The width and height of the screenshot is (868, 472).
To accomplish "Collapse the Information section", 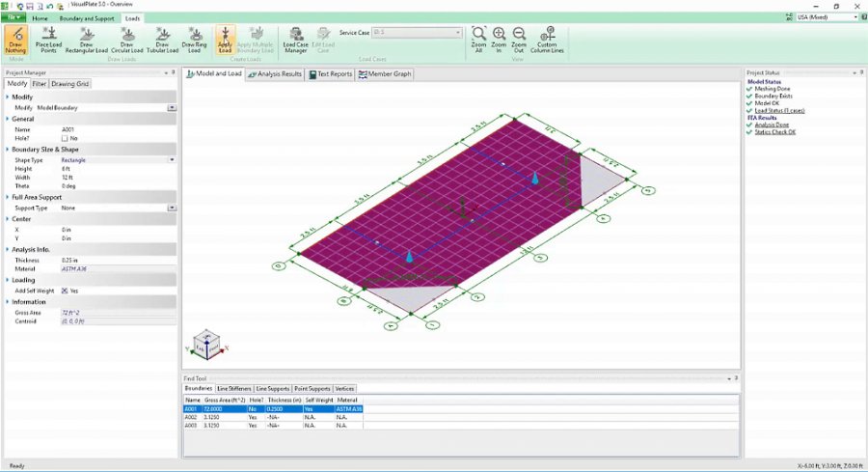I will 7,302.
